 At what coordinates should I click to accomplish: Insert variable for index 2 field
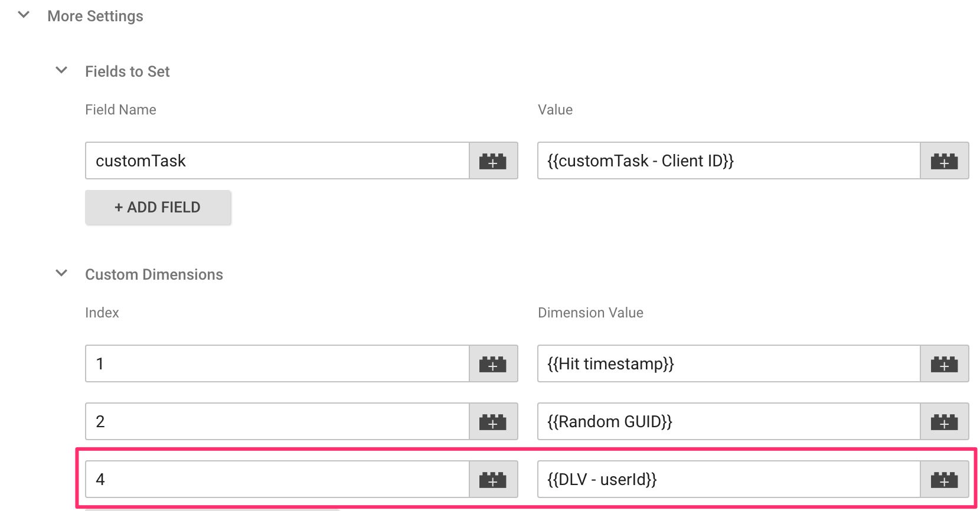tap(494, 421)
